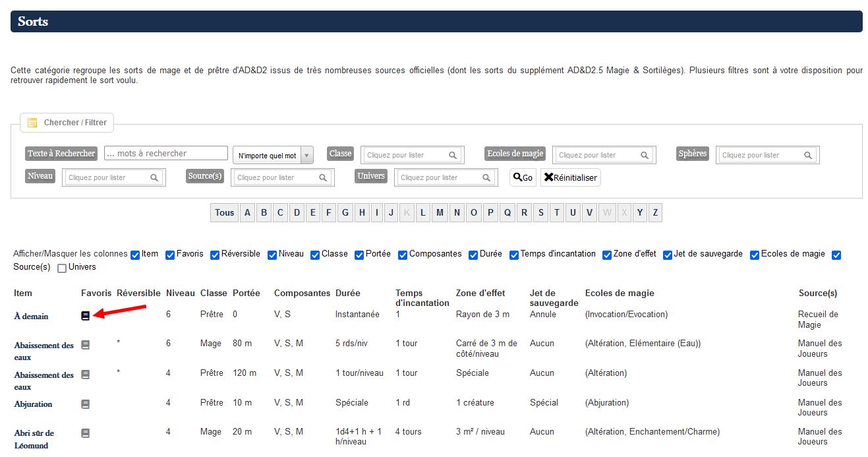The height and width of the screenshot is (457, 868).
Task: Select the Tous alphabet filter
Action: tap(224, 212)
